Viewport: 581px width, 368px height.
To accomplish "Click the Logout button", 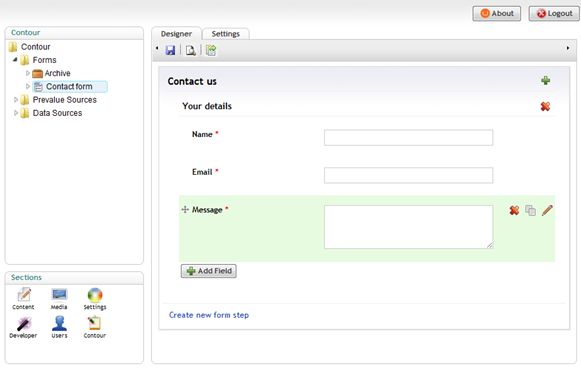I will [554, 13].
